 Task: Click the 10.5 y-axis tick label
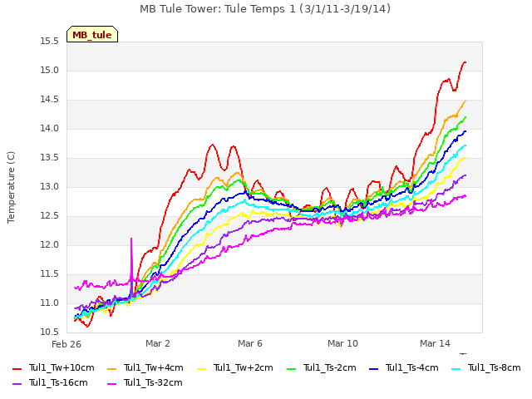[50, 332]
